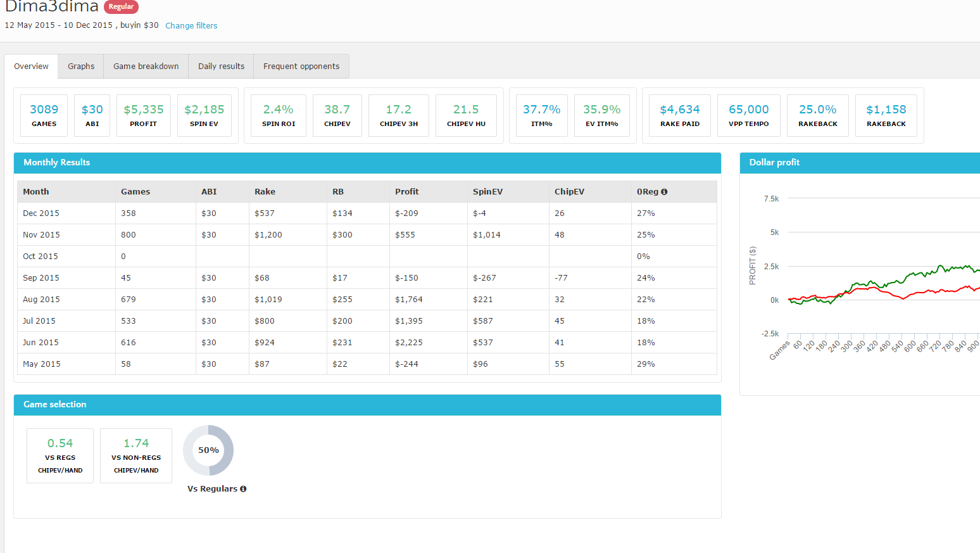Select the Aug 2015 row
The image size is (980, 553).
[367, 300]
